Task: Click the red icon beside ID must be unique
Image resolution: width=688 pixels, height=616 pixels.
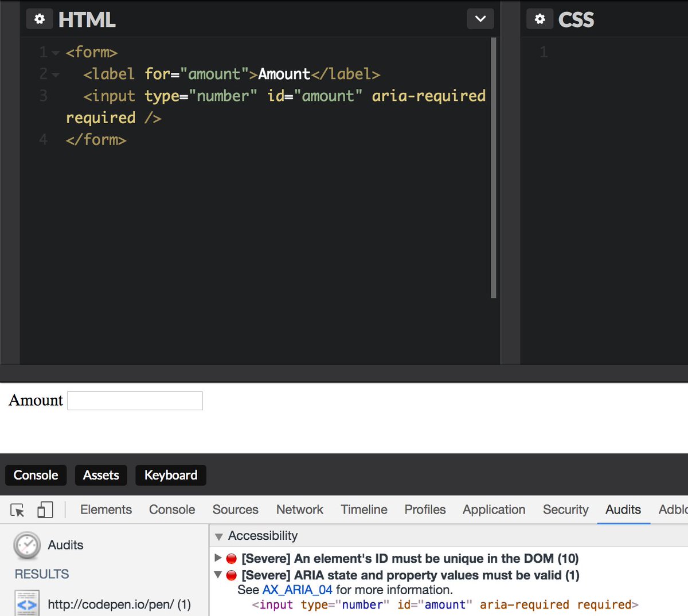Action: point(232,559)
